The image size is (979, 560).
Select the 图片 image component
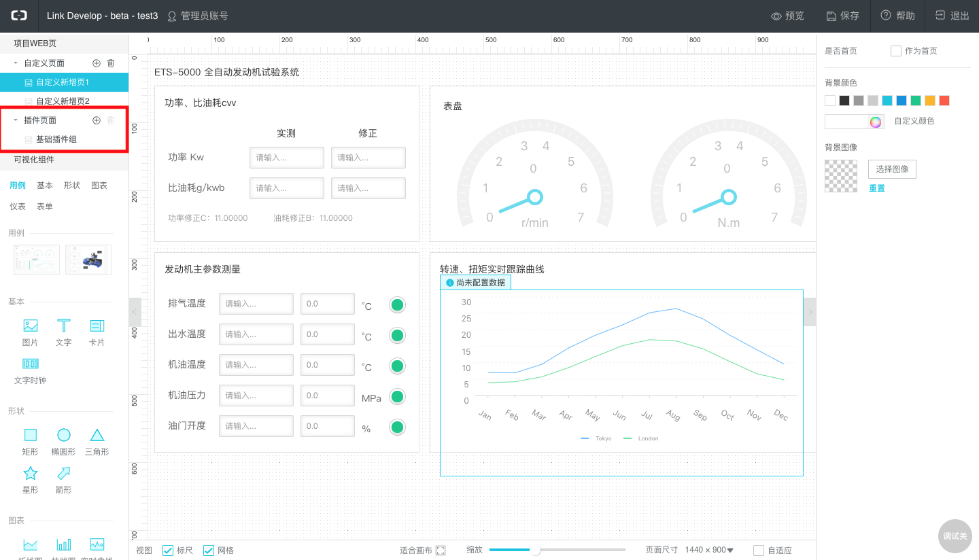pos(31,326)
